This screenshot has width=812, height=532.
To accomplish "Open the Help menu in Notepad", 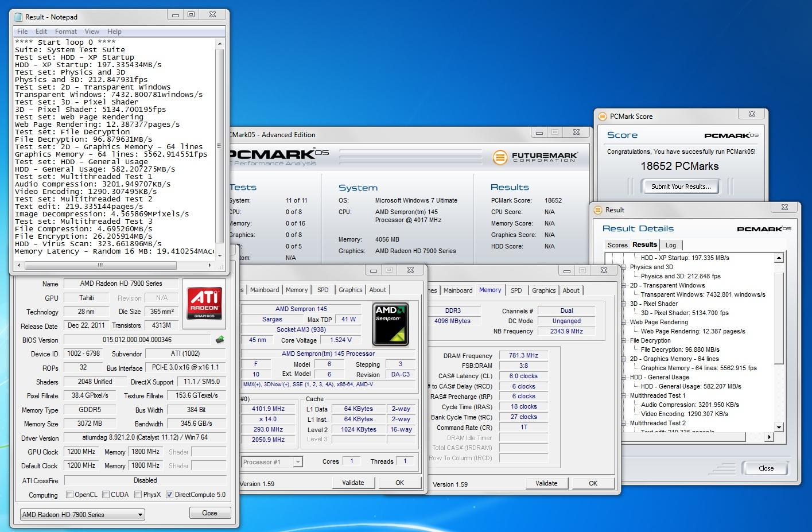I will pos(114,32).
